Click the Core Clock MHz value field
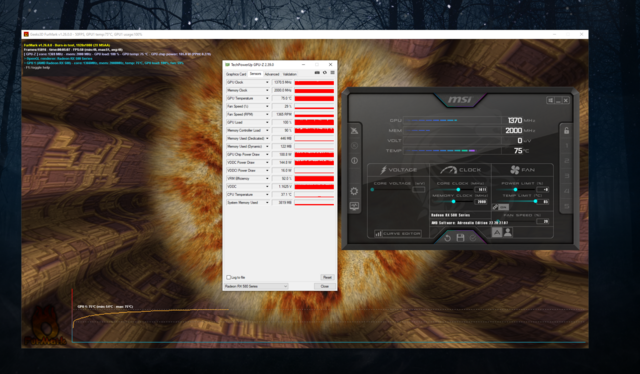This screenshot has width=640, height=374. click(x=481, y=189)
